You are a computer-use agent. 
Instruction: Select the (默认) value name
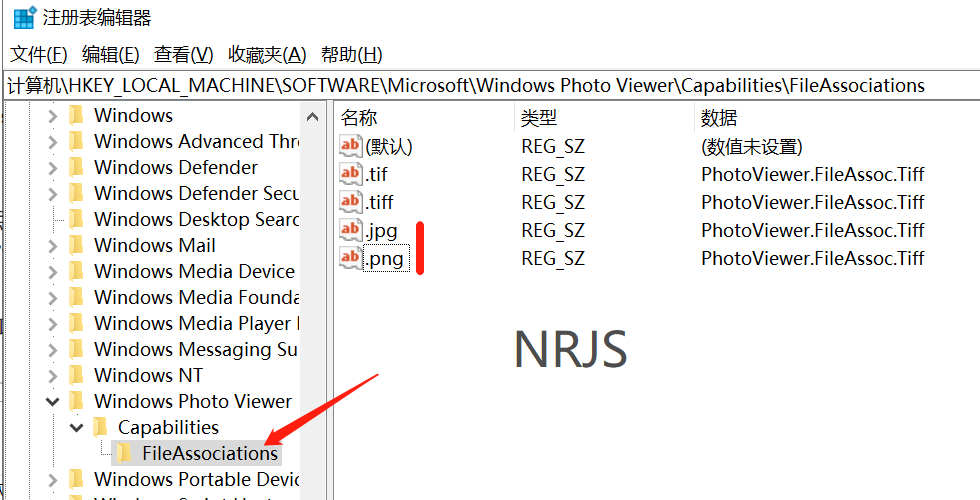pyautogui.click(x=389, y=146)
